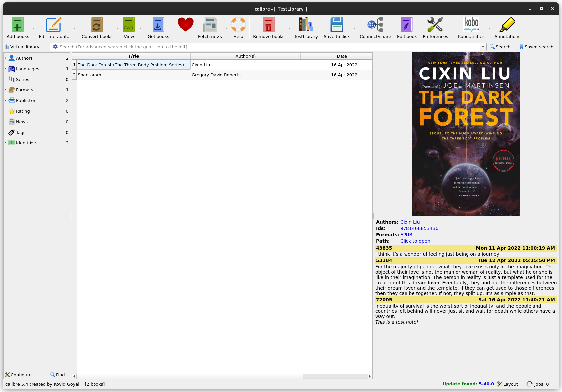Expand the Formats tree node

coord(5,90)
